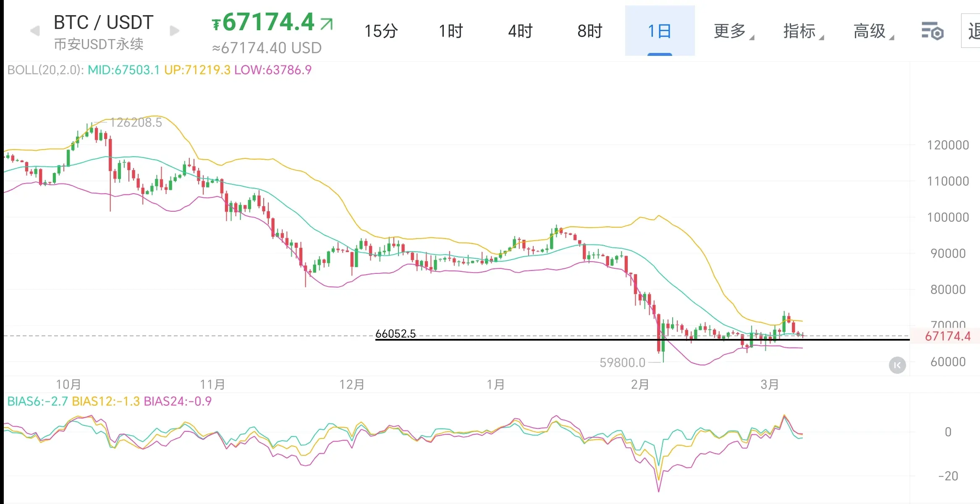Click the jump-to-latest candle round button
Image resolution: width=980 pixels, height=504 pixels.
[x=897, y=365]
